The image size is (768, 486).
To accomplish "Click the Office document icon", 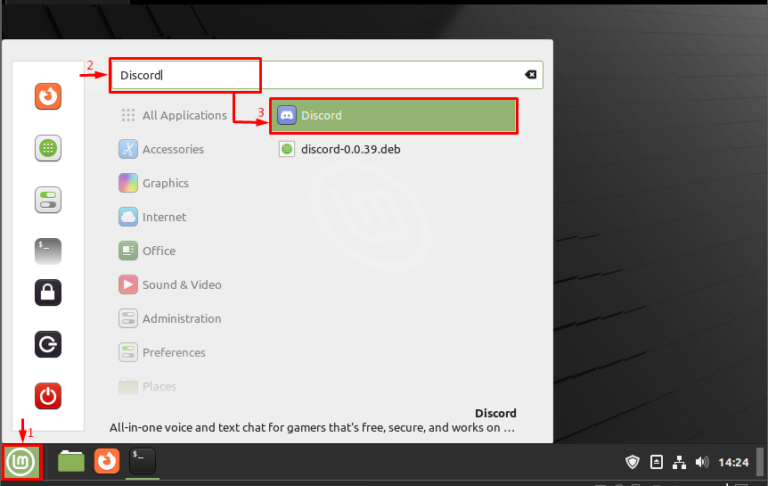I will [128, 251].
